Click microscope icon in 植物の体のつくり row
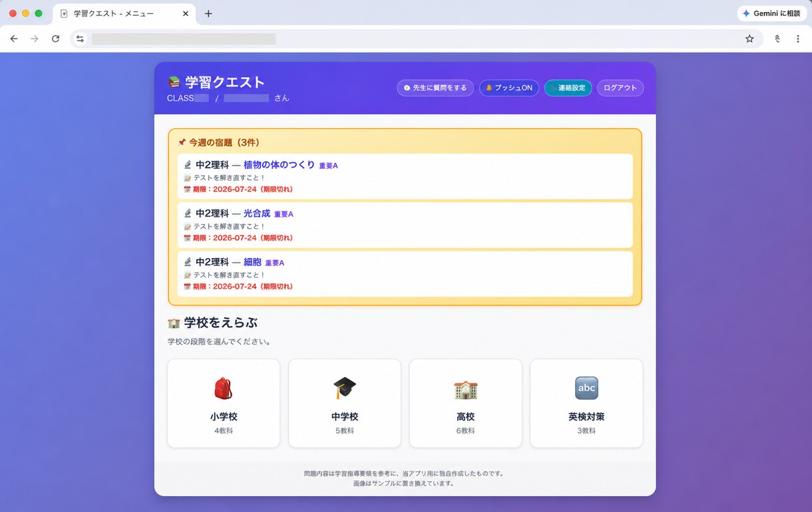The width and height of the screenshot is (812, 512). [x=188, y=165]
